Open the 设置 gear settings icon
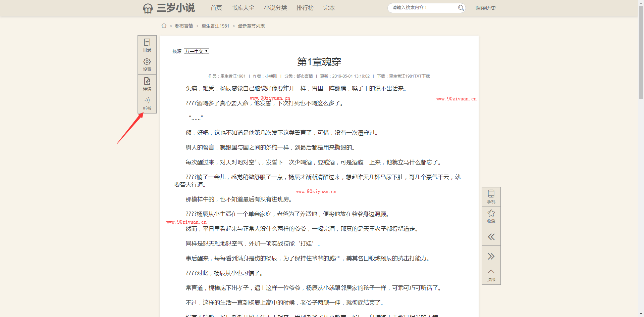Viewport: 644px width, 317px height. tap(147, 64)
